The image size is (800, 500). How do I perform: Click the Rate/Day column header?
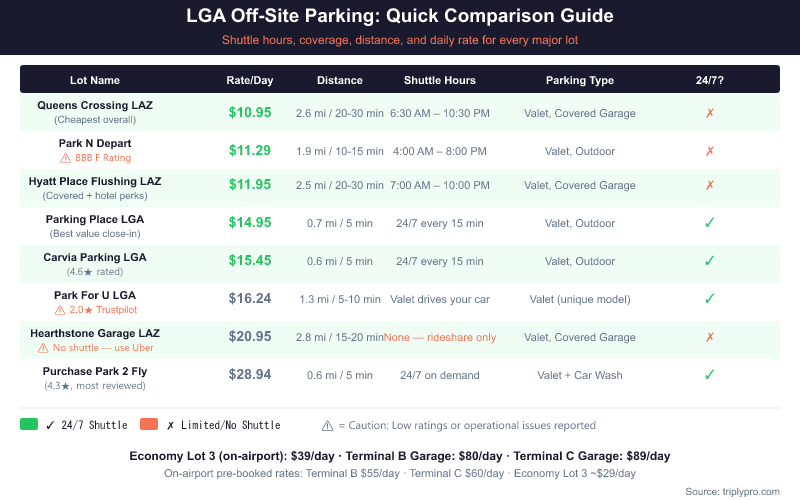[250, 80]
